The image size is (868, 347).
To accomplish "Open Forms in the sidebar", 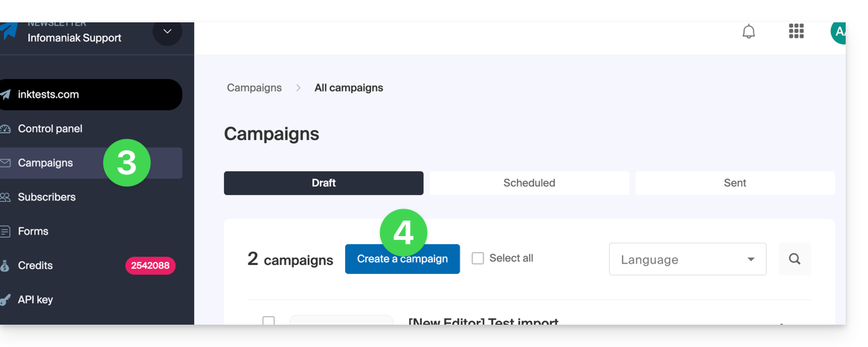I will click(33, 232).
